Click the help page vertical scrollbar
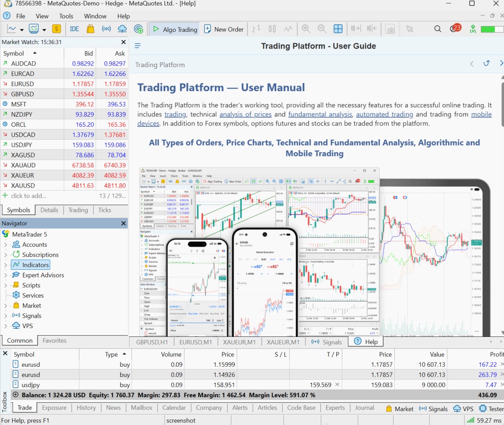Screen dimensions: 504x425 click(x=502, y=206)
